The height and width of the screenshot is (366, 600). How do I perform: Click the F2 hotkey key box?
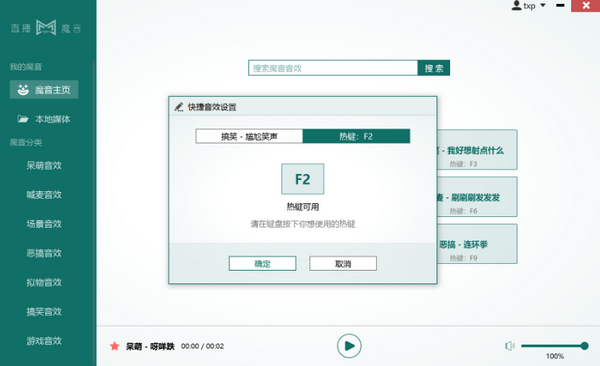(303, 179)
